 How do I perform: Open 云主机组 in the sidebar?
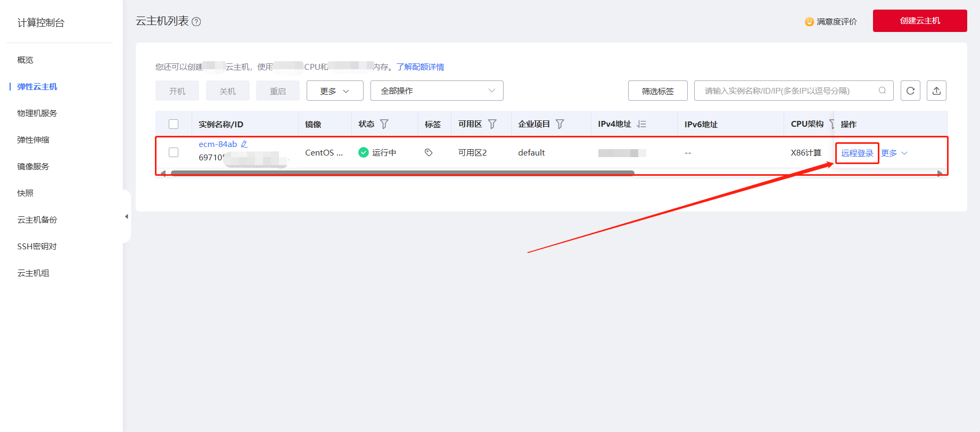pyautogui.click(x=33, y=273)
